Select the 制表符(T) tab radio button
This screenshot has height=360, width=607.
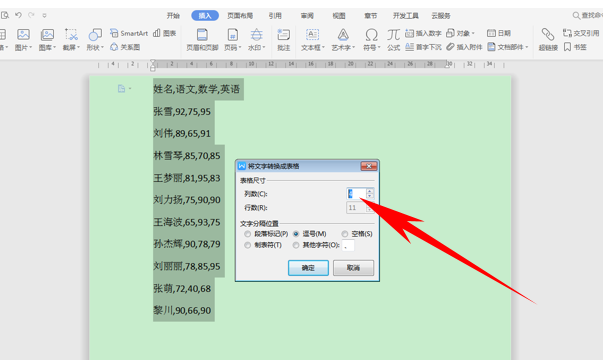[247, 245]
